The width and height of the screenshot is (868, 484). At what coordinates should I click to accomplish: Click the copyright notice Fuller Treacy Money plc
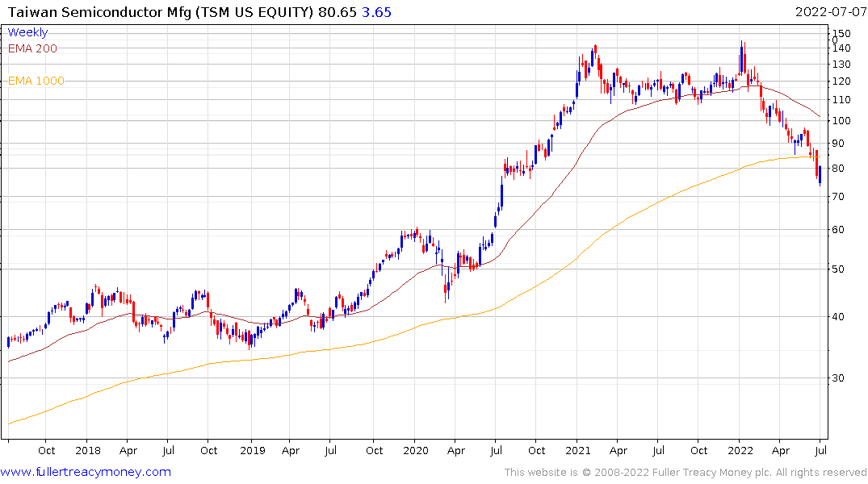[x=711, y=473]
